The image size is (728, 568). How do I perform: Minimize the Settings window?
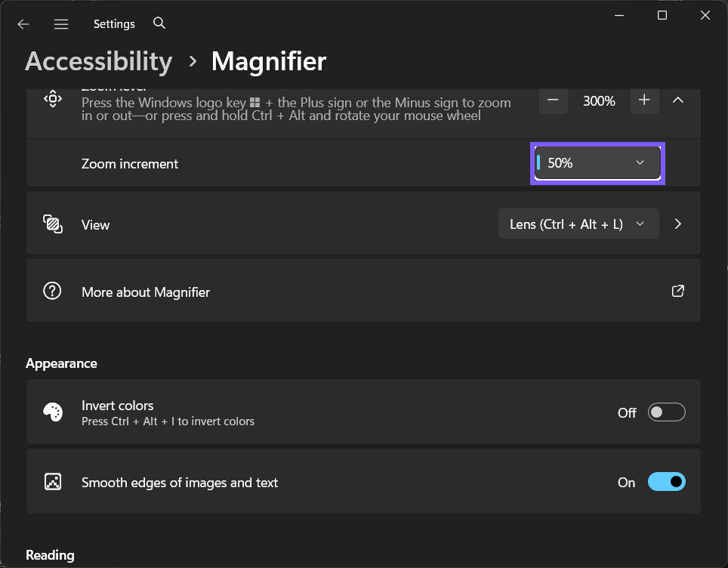click(x=619, y=15)
